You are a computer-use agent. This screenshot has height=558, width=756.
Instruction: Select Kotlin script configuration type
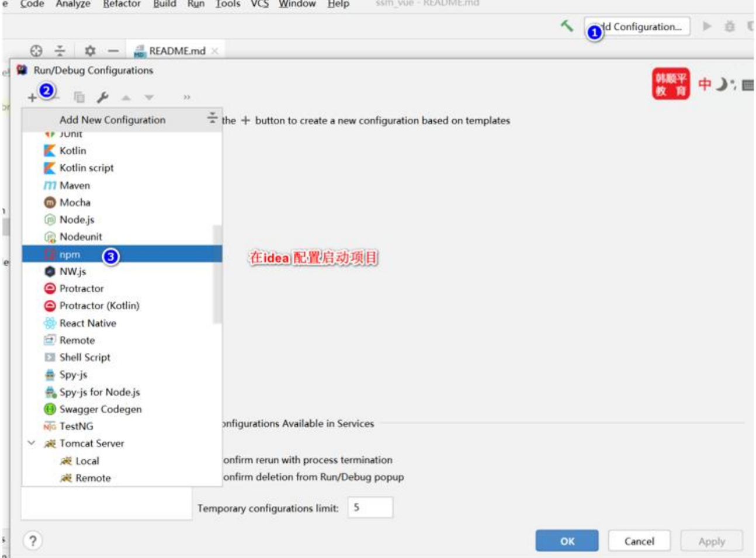[x=122, y=168]
